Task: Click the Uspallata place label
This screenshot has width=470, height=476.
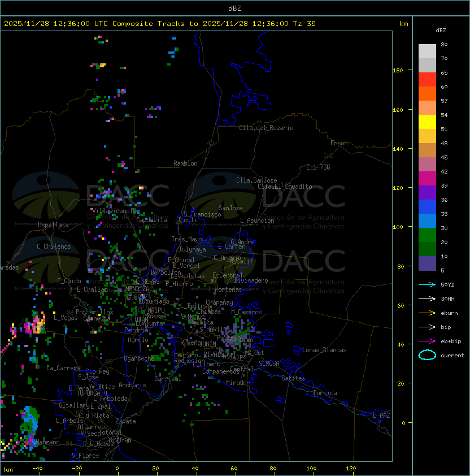Action: (53, 225)
